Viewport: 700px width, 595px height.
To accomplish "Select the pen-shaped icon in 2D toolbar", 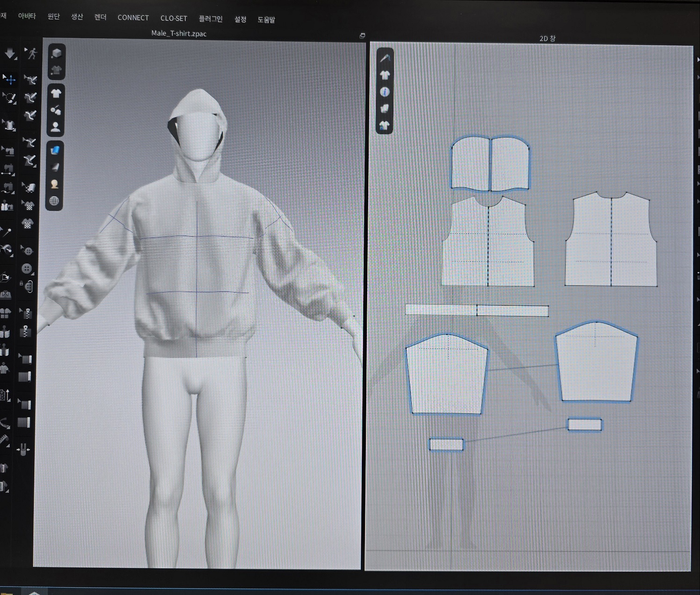I will [x=385, y=58].
